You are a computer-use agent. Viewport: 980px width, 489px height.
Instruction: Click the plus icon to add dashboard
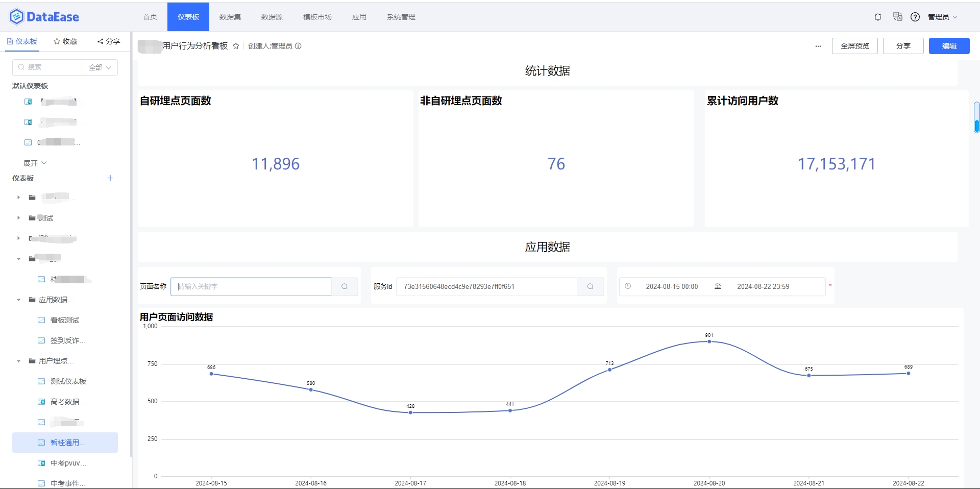point(110,178)
